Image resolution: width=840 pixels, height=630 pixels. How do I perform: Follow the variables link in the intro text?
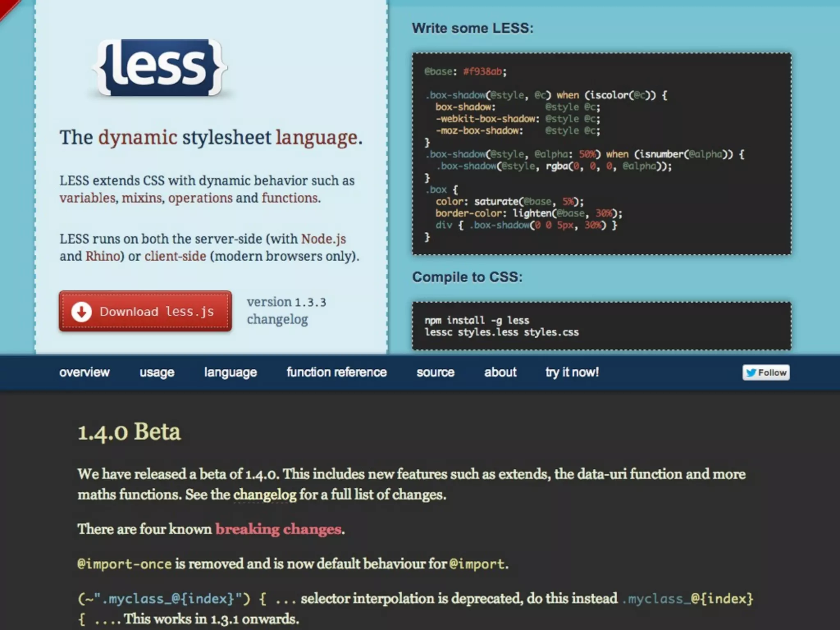tap(87, 198)
